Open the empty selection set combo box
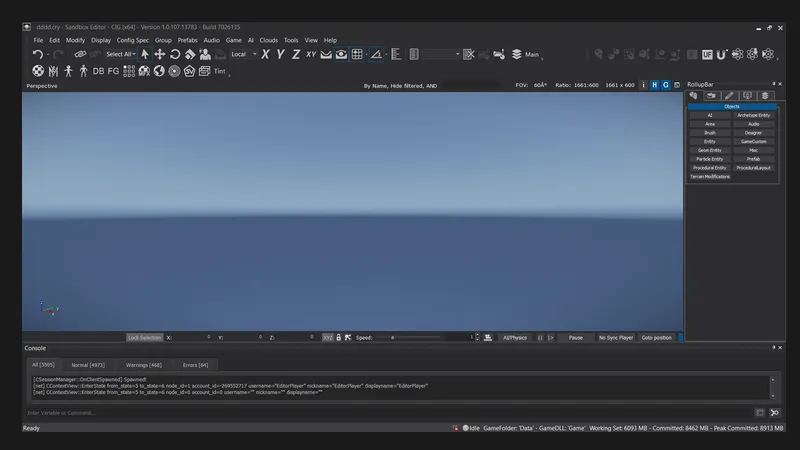 tap(441, 54)
